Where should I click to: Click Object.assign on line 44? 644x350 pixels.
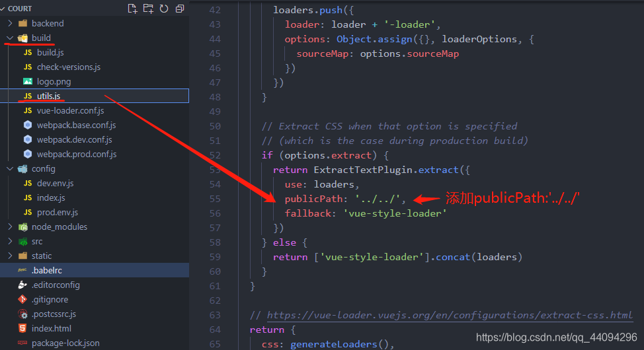374,39
